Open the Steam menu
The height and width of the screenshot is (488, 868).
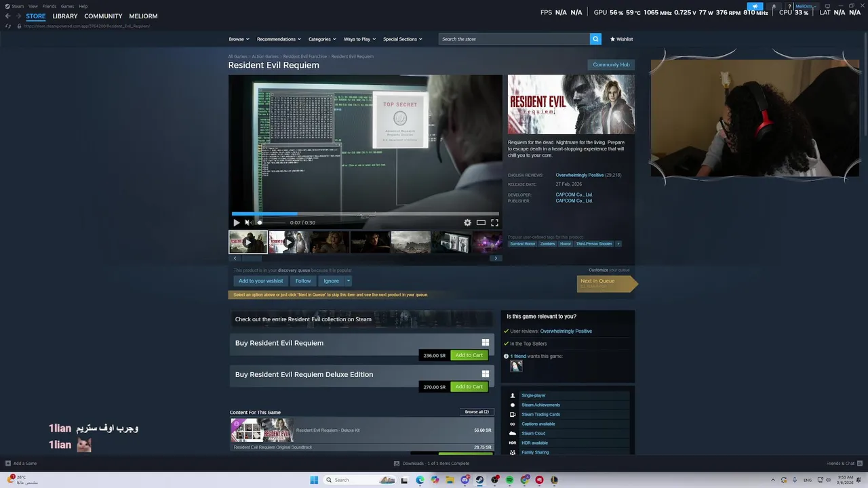tap(14, 6)
